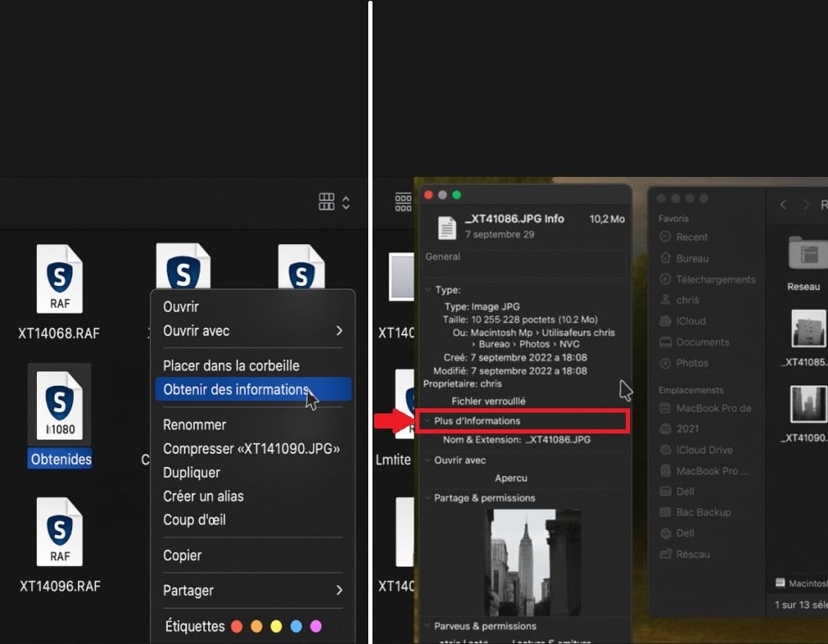Choose Obtenir des informations
828x644 pixels.
236,389
